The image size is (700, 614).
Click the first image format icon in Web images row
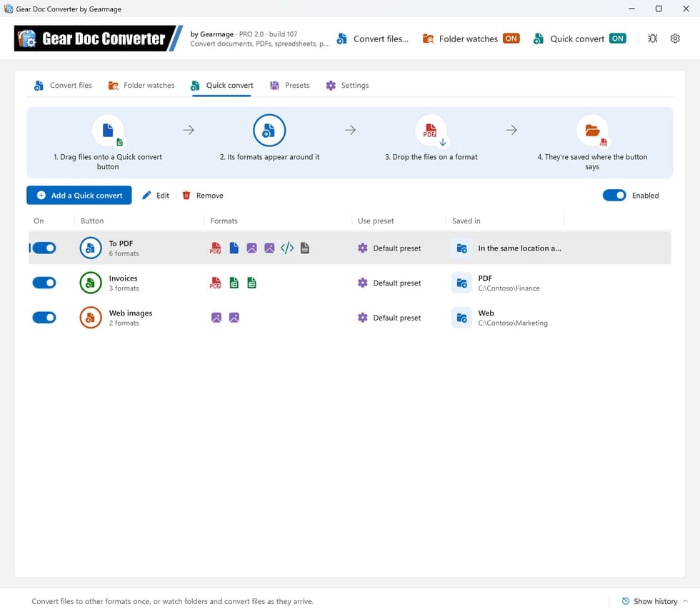[216, 318]
